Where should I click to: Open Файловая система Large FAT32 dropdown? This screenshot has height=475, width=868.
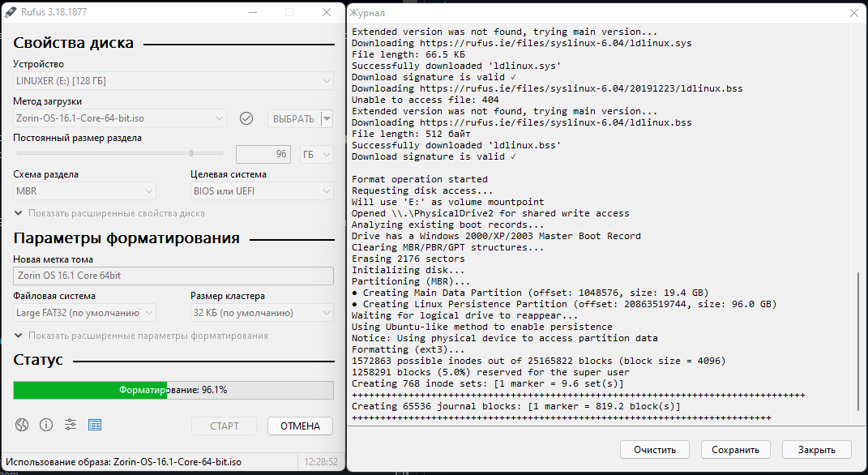[x=85, y=313]
